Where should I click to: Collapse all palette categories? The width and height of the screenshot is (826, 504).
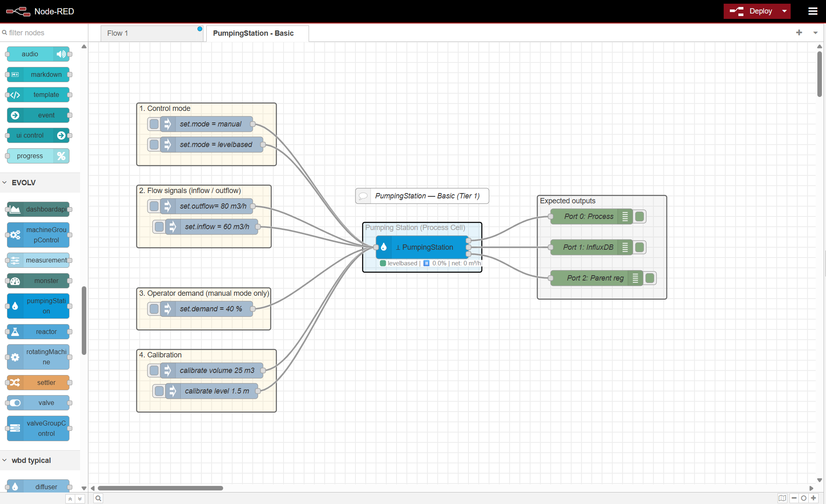click(70, 499)
